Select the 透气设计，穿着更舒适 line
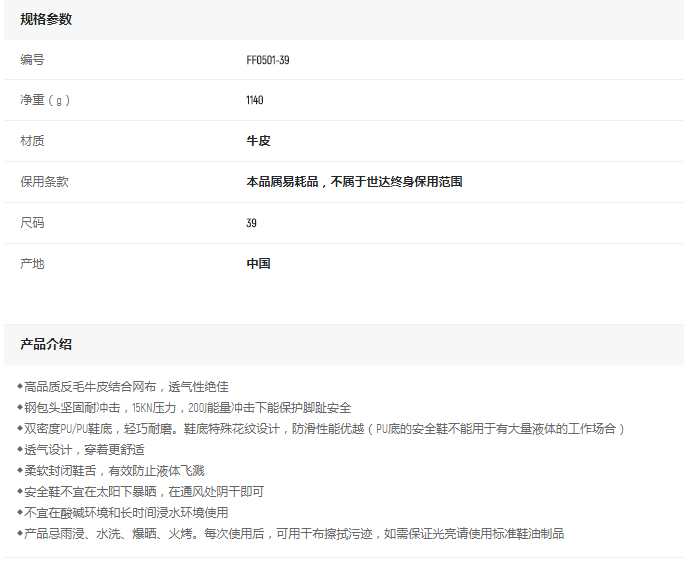This screenshot has width=684, height=569. [x=84, y=449]
